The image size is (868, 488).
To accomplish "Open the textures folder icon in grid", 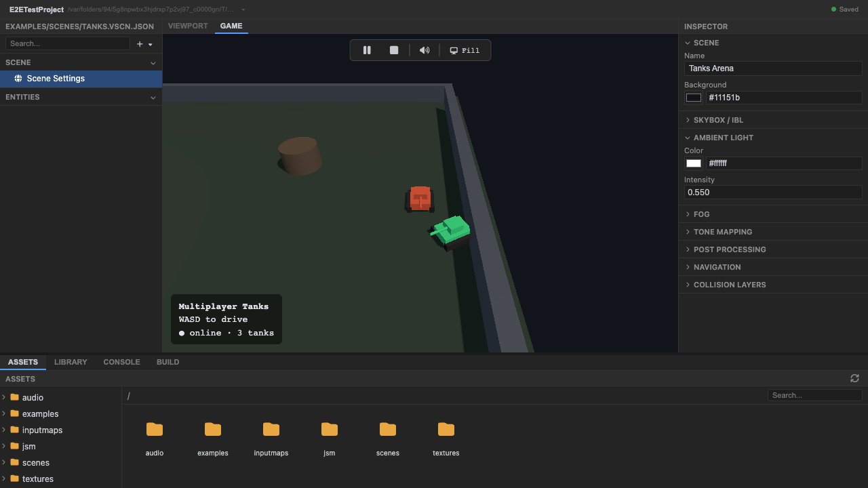I will pos(446,429).
